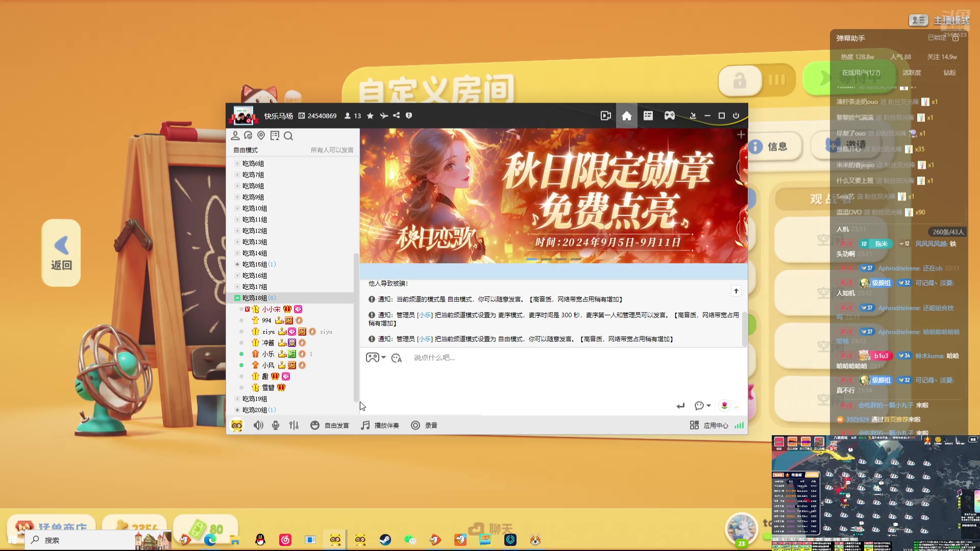This screenshot has height=551, width=980.
Task: Select user ziyu in channel list
Action: click(268, 332)
